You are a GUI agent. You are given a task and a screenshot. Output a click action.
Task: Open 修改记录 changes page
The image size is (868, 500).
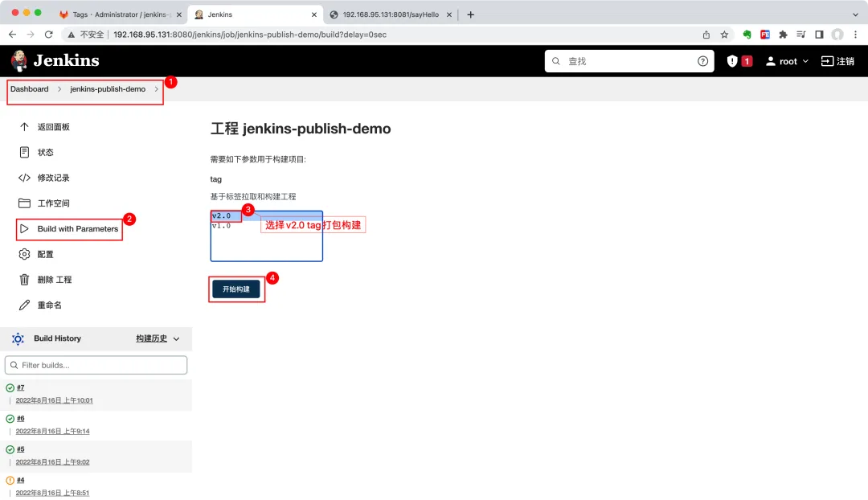[54, 178]
